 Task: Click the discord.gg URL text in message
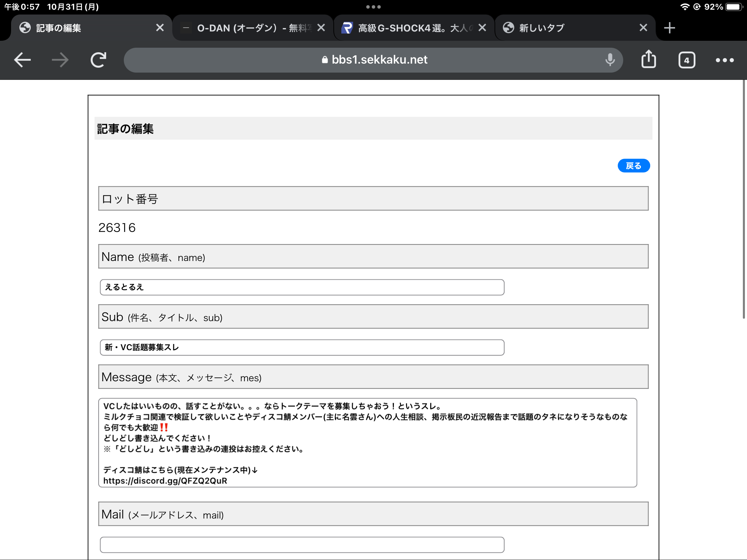click(x=165, y=481)
